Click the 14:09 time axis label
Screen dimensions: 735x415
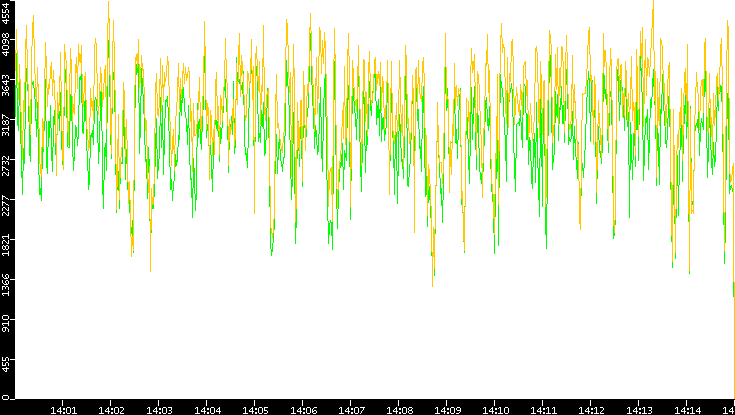(447, 410)
